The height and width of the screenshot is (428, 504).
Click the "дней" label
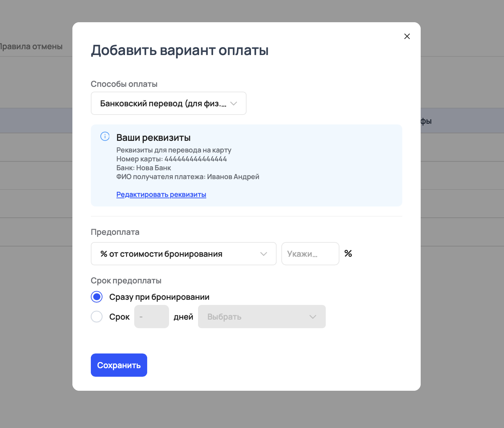(183, 317)
